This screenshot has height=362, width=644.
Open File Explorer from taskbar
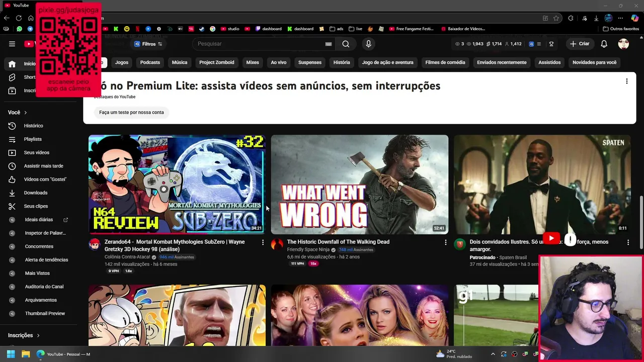[x=26, y=354]
